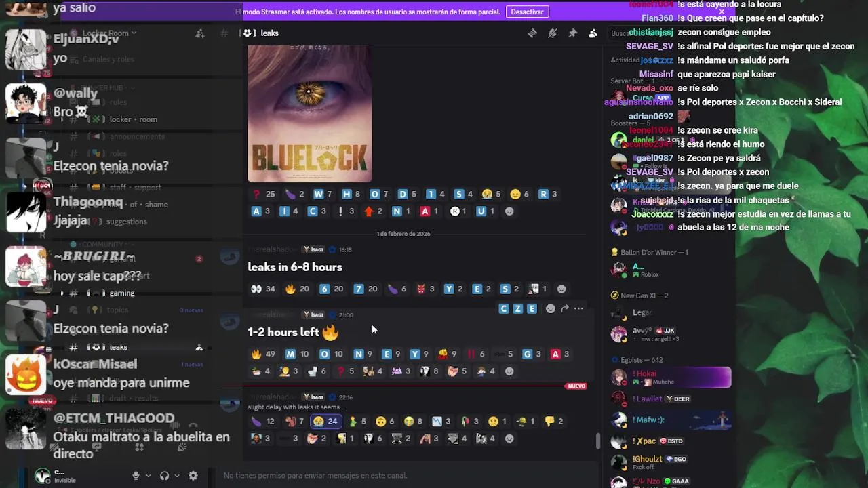Add a reaction to 'leaks in 6-8 hours' message
Screen dimensions: 868x488
(x=561, y=289)
